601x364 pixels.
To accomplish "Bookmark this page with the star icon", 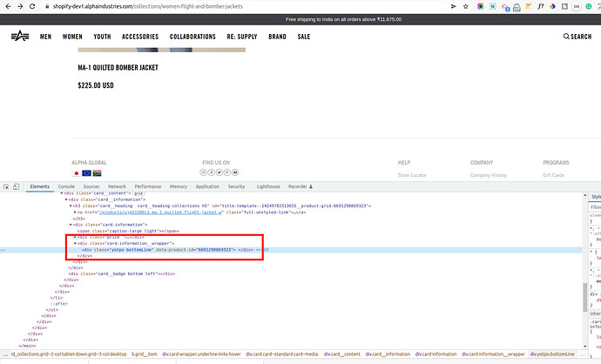I will tap(466, 6).
